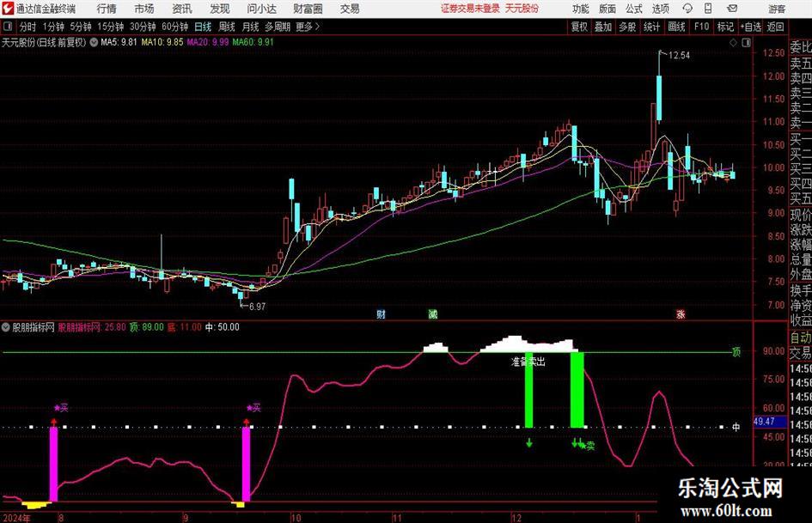The width and height of the screenshot is (812, 523).
Task: Click the 通达信 red app logo icon
Action: pos(8,9)
